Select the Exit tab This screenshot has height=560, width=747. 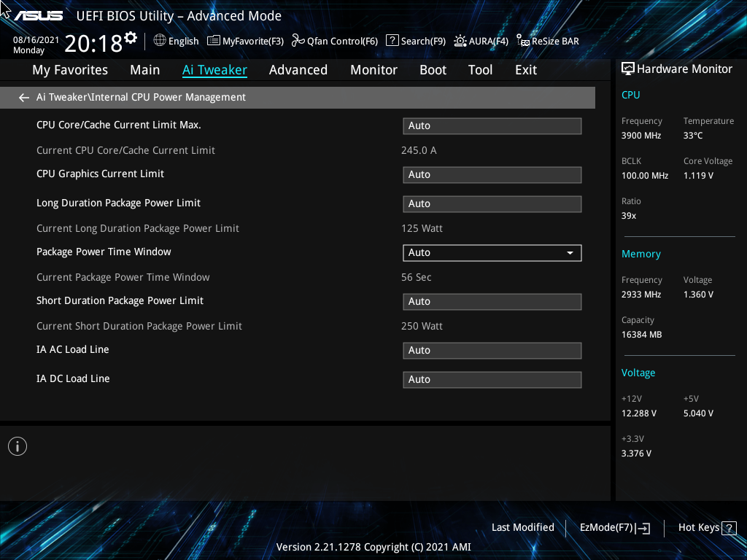(526, 70)
